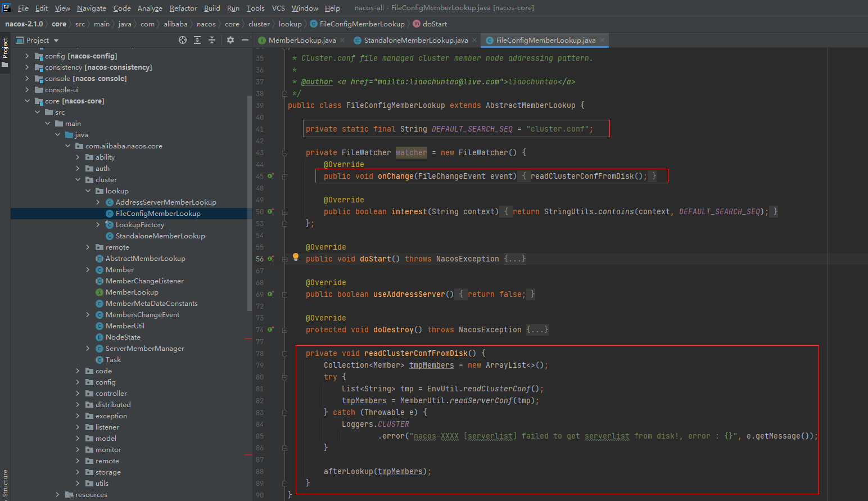
Task: Select AbstractMemberLookup in project tree
Action: (x=145, y=258)
